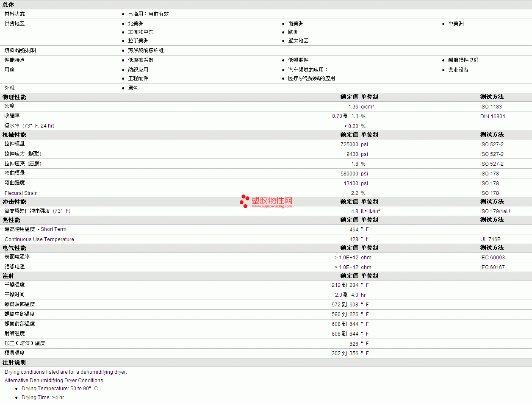This screenshot has width=532, height=403.
Task: Select the DIN 16901 test method
Action: coord(493,117)
